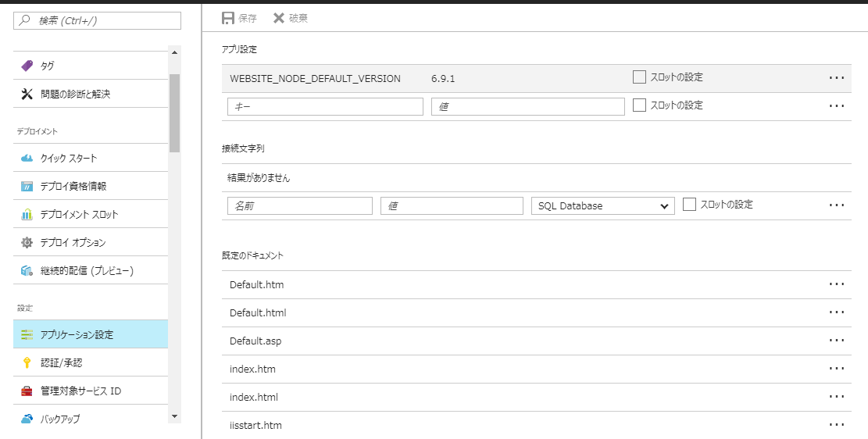This screenshot has width=868, height=439.
Task: Click the キー app setting input
Action: tap(325, 106)
